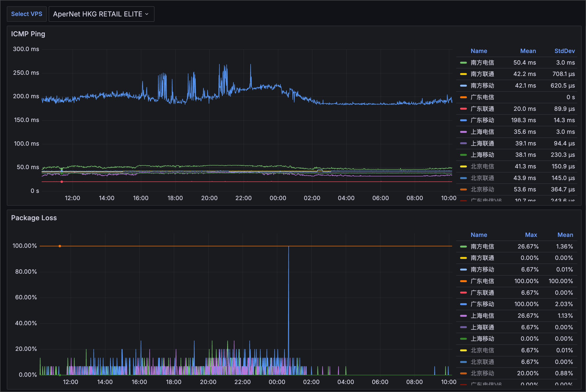586x392 pixels.
Task: Sort Package Loss legend by Mean header
Action: tap(565, 235)
